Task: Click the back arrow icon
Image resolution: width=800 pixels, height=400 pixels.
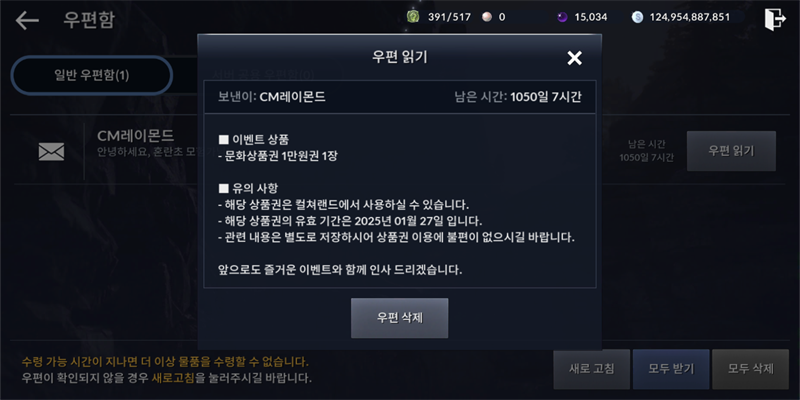Action: coord(27,20)
